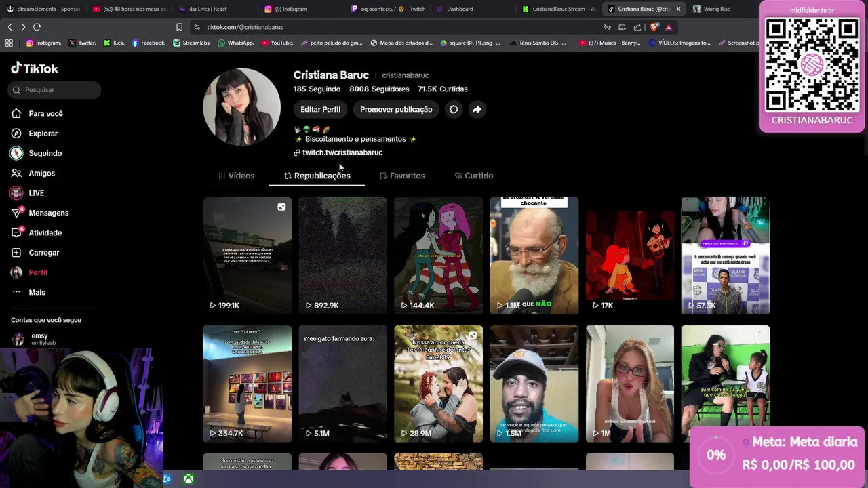The height and width of the screenshot is (488, 868).
Task: Open LIVE section in sidebar
Action: (28, 193)
